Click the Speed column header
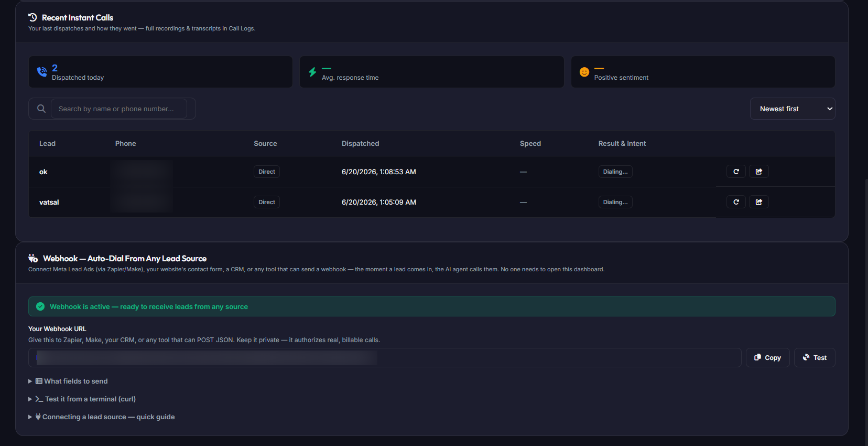The width and height of the screenshot is (868, 446). (x=530, y=143)
